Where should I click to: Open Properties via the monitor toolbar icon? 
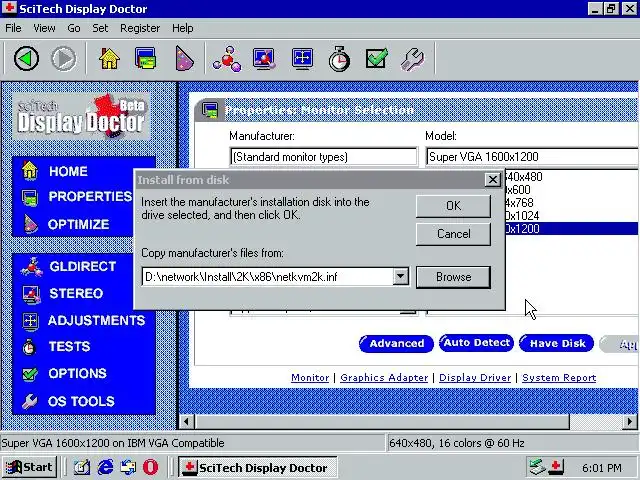pos(145,59)
